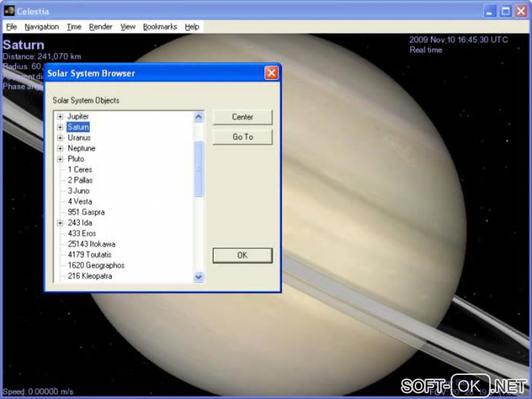Image resolution: width=532 pixels, height=399 pixels.
Task: Select 1620 Geographos in the list
Action: pos(96,265)
